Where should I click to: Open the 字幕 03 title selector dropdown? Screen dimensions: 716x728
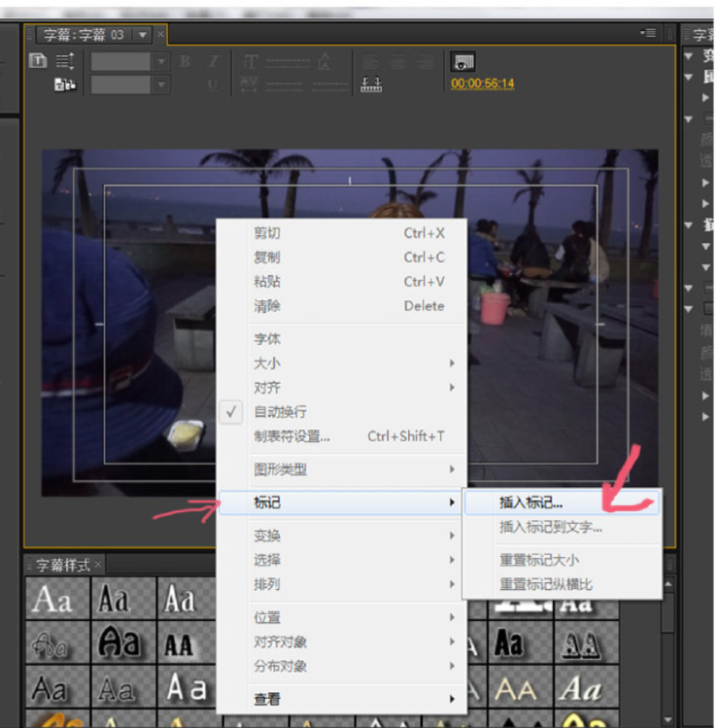point(143,34)
